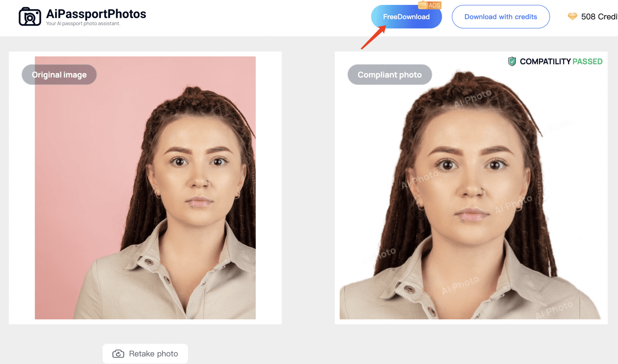Viewport: 618px width, 364px height.
Task: Click the Retake photo button
Action: pyautogui.click(x=145, y=353)
